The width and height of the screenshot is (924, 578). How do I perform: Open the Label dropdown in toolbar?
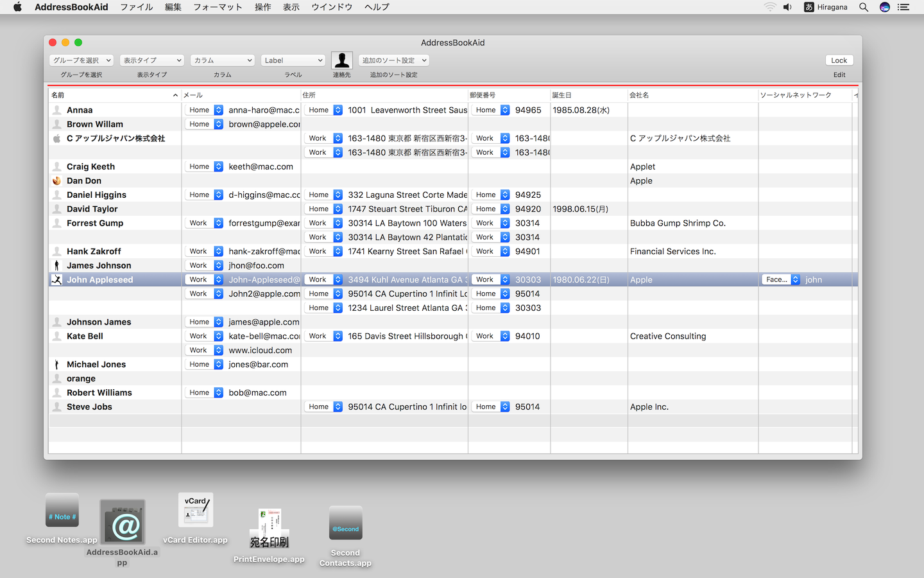(293, 60)
